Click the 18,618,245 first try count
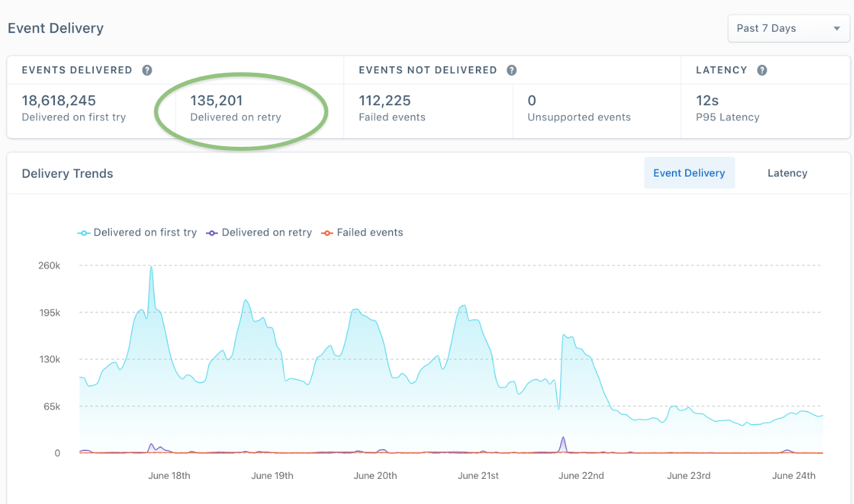The width and height of the screenshot is (854, 504). (x=59, y=101)
